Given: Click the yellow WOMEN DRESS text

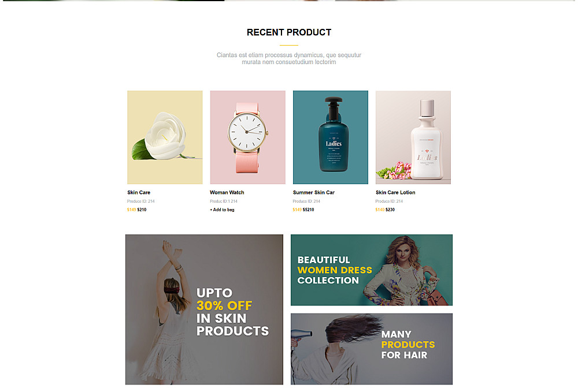Looking at the screenshot, I should click(335, 270).
